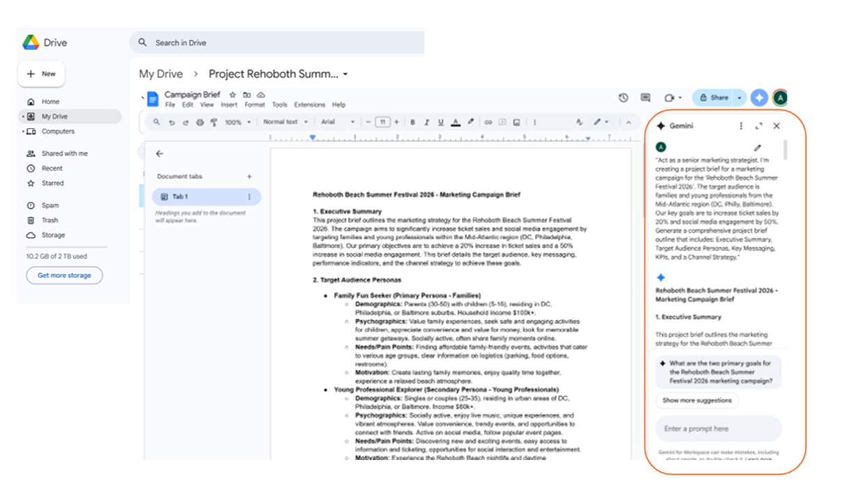Open the account avatar menu

point(780,98)
